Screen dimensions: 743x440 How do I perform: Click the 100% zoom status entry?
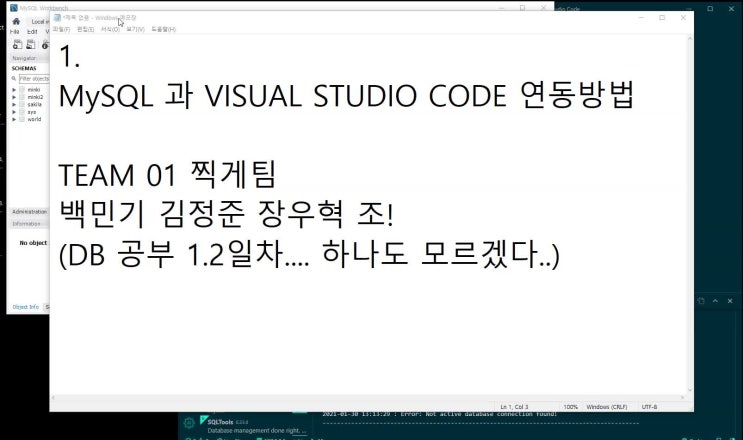click(571, 407)
